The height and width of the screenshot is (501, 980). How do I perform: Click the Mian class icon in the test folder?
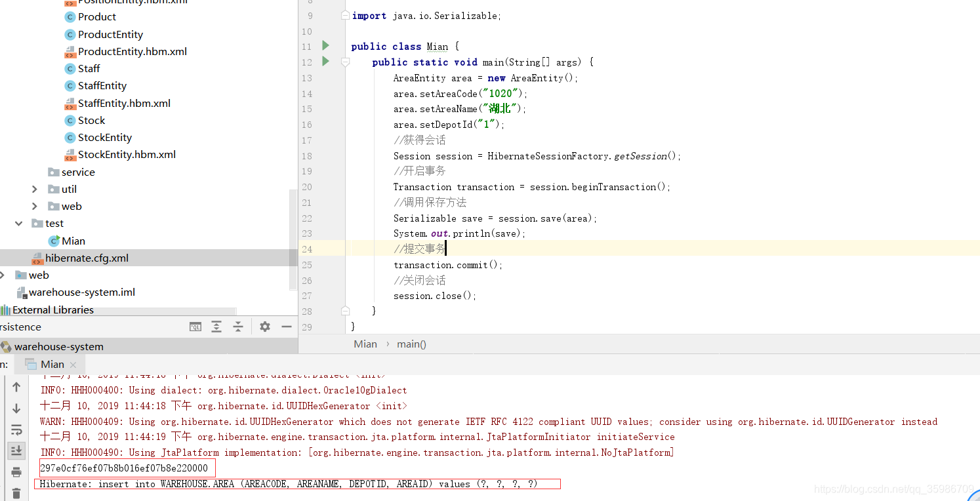[x=54, y=241]
